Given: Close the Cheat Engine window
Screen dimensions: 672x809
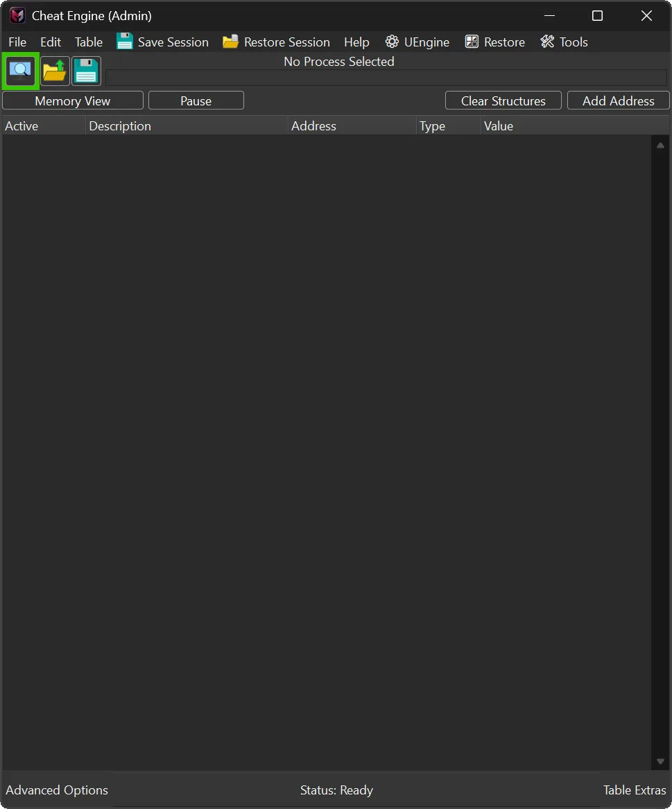Looking at the screenshot, I should point(646,15).
